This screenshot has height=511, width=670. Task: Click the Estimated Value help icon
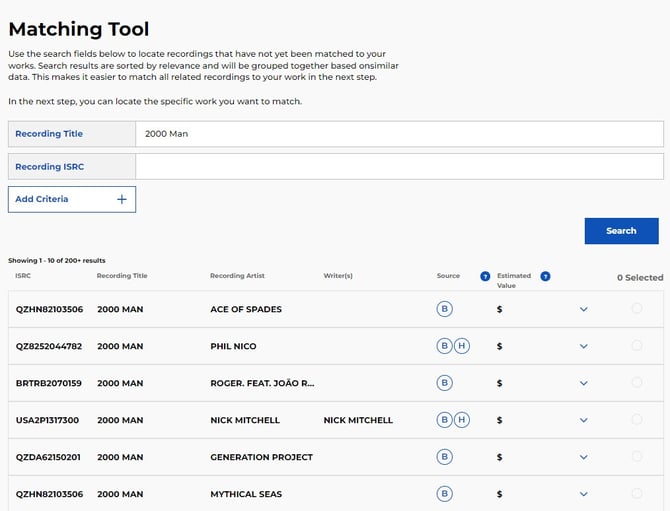coord(545,276)
